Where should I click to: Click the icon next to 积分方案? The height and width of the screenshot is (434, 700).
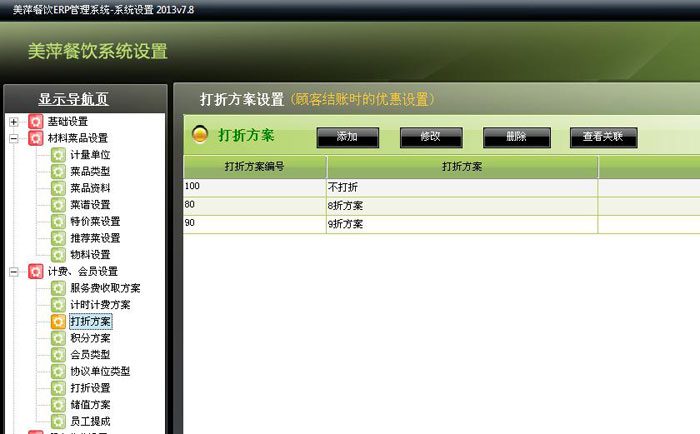click(x=58, y=338)
